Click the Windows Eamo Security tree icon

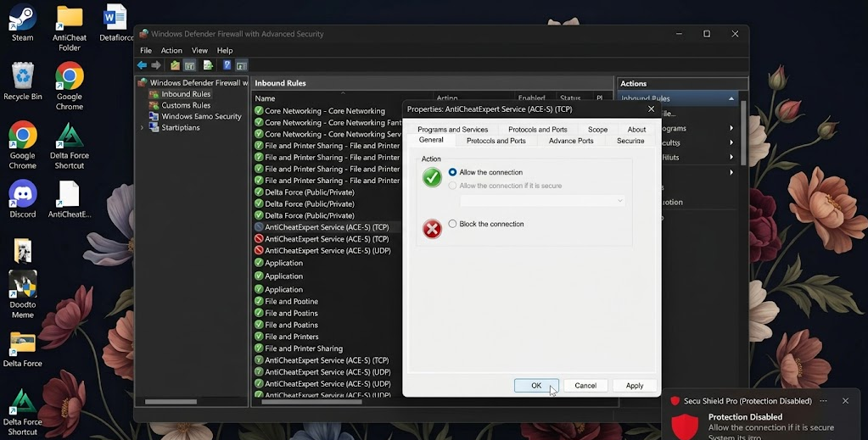(154, 116)
